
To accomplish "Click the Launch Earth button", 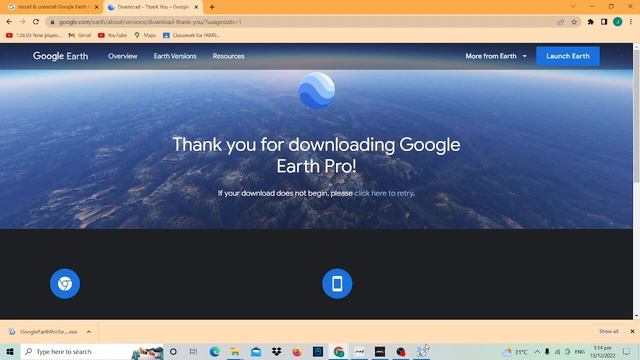I will pos(568,56).
